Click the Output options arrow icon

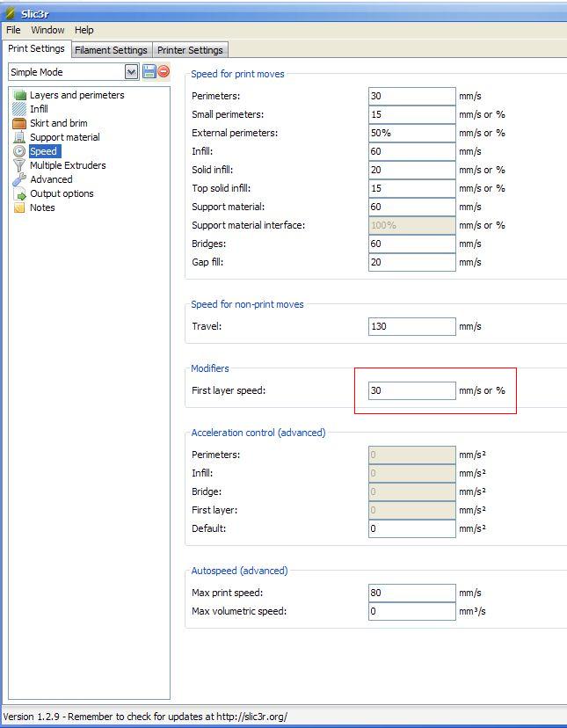19,193
